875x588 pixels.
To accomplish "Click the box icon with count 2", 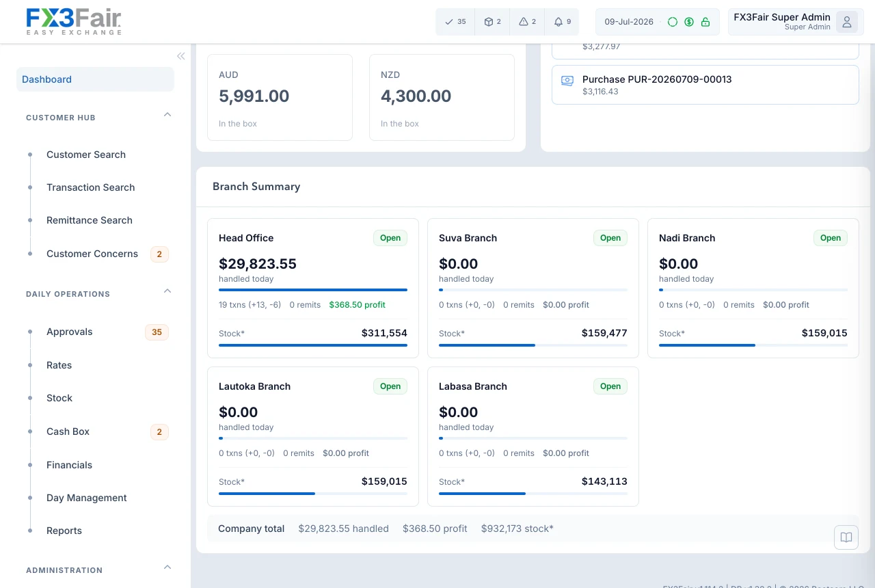I will click(x=492, y=22).
